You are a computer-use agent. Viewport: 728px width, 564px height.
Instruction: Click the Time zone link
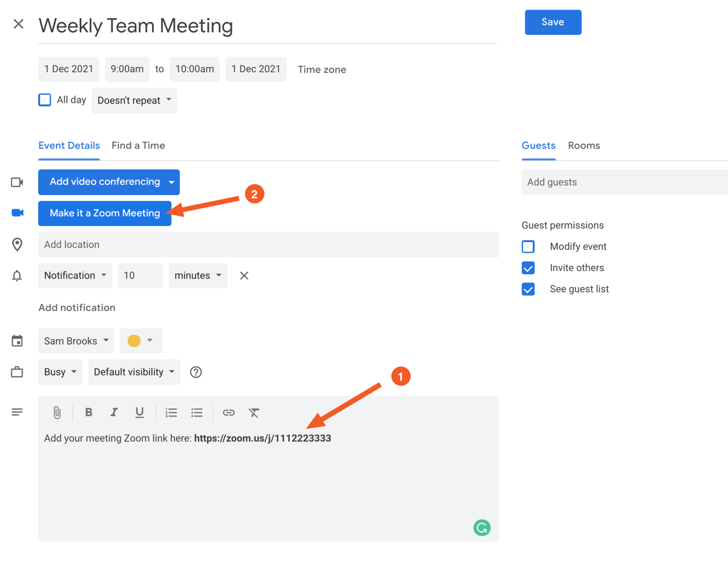pyautogui.click(x=321, y=70)
